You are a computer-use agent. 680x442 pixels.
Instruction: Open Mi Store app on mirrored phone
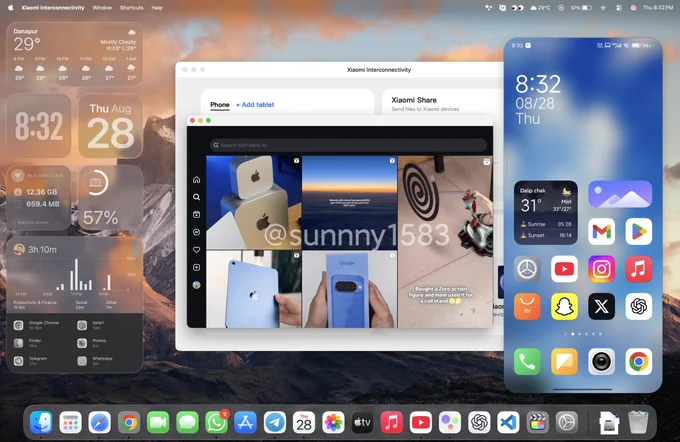(527, 306)
